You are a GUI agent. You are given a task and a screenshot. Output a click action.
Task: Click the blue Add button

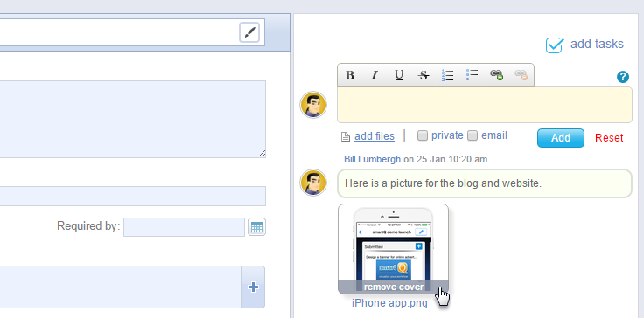click(561, 138)
